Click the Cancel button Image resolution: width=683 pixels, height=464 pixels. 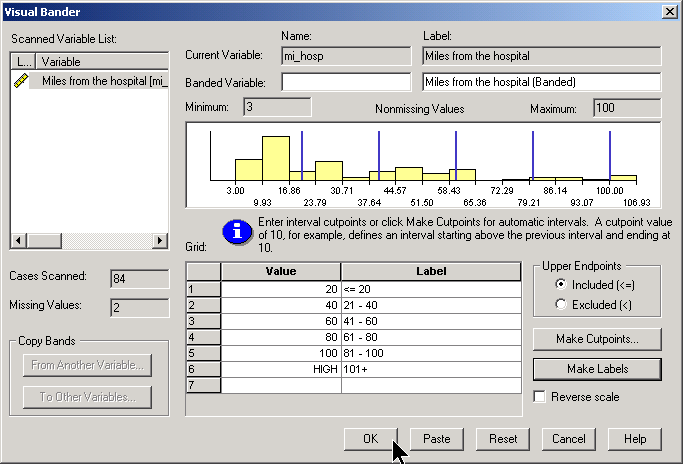pyautogui.click(x=568, y=439)
